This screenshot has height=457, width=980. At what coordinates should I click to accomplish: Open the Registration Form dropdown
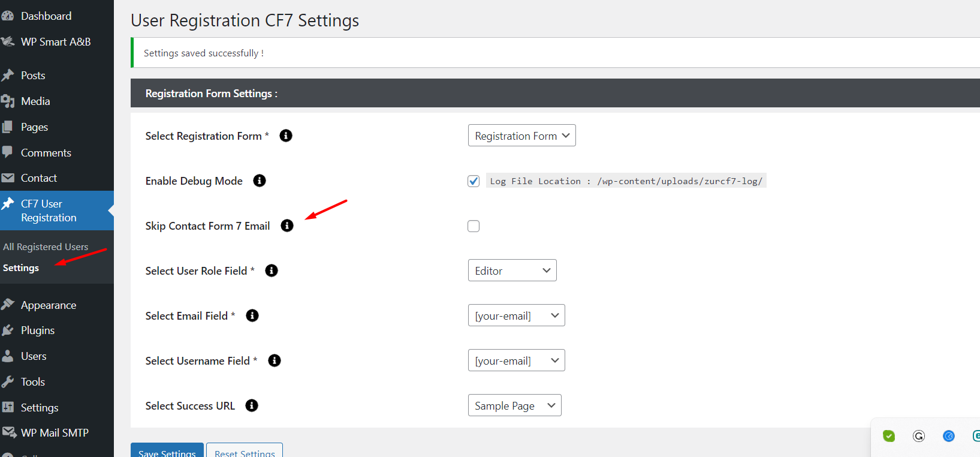click(522, 136)
